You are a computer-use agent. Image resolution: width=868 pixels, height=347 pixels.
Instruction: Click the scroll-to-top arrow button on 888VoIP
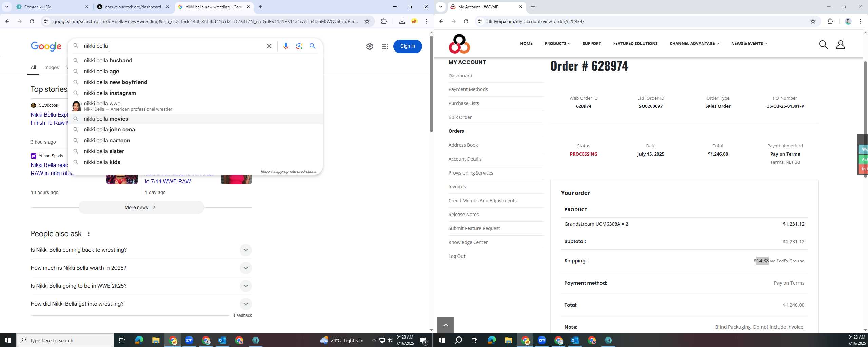[446, 325]
